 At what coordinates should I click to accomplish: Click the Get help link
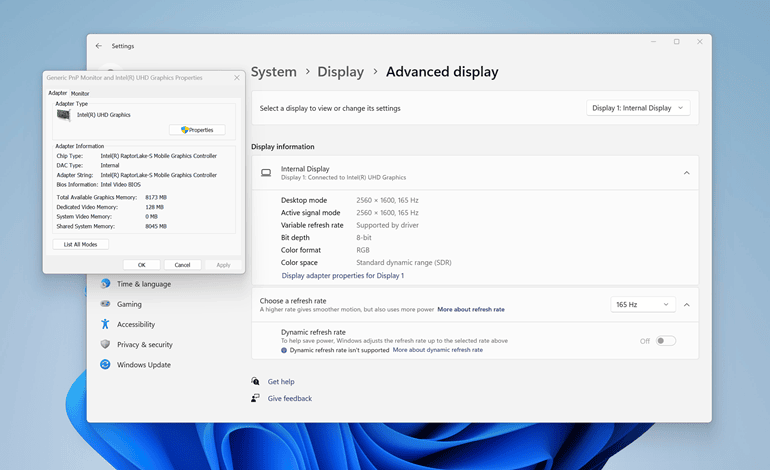pos(281,382)
